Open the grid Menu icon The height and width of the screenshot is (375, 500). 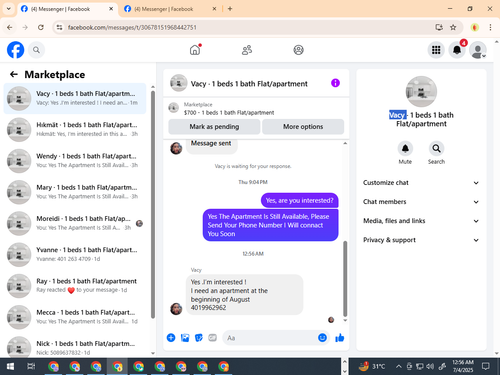(436, 50)
